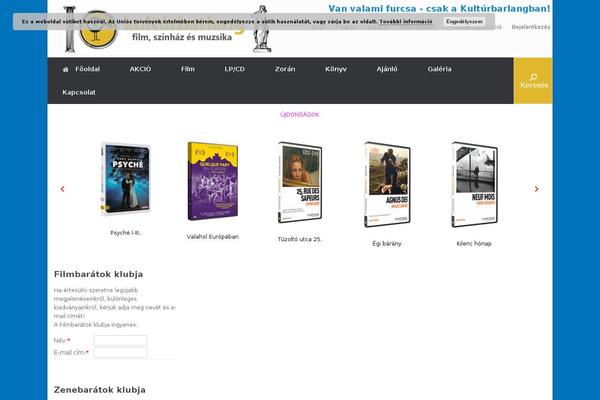Click the Van valami furcsa slogan text
Viewport: 600px width, 400px height.
(x=439, y=8)
